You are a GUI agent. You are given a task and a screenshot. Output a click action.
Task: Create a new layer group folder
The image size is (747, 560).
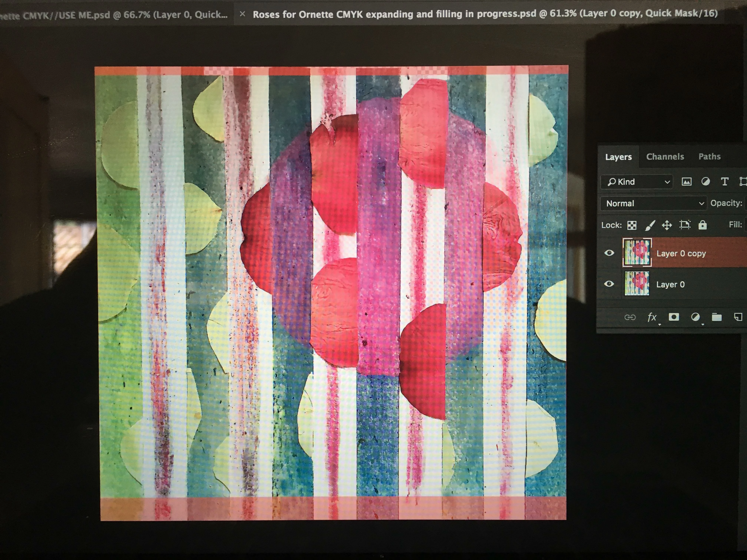coord(717,317)
